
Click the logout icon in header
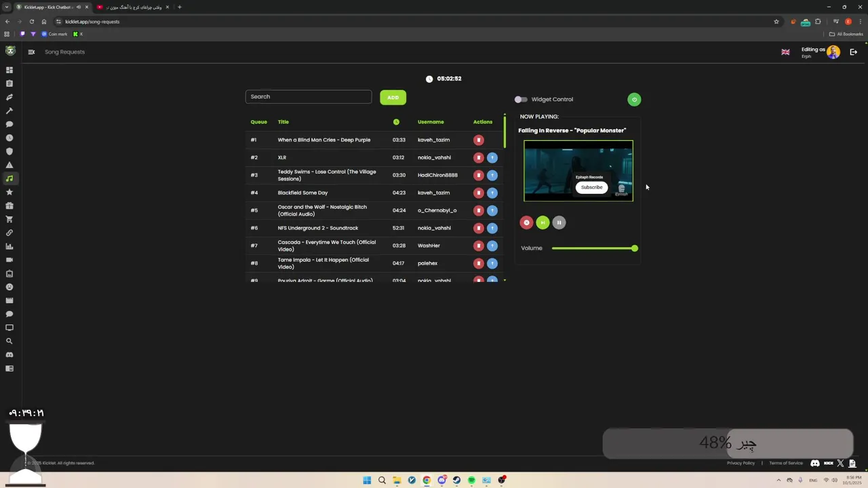pos(853,52)
